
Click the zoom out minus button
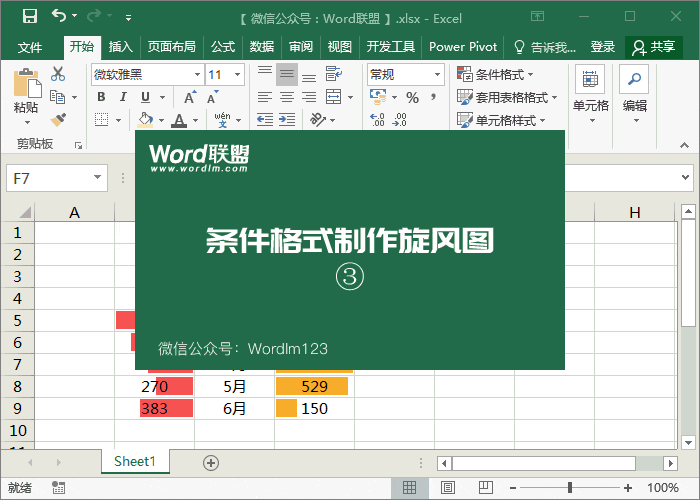(513, 488)
